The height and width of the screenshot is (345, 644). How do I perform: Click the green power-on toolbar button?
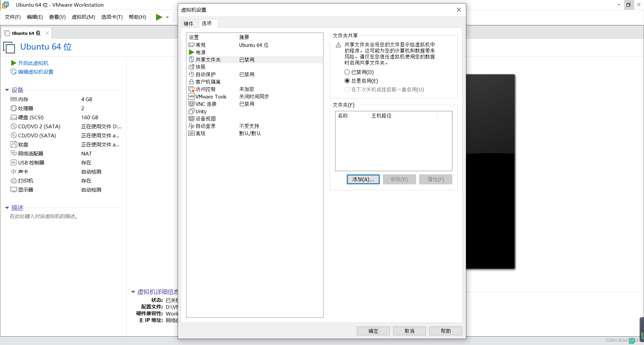coord(158,17)
